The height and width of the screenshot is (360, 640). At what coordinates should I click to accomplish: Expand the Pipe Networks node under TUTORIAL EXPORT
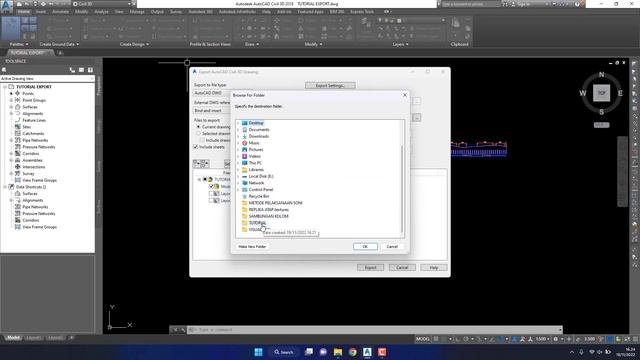coord(11,140)
